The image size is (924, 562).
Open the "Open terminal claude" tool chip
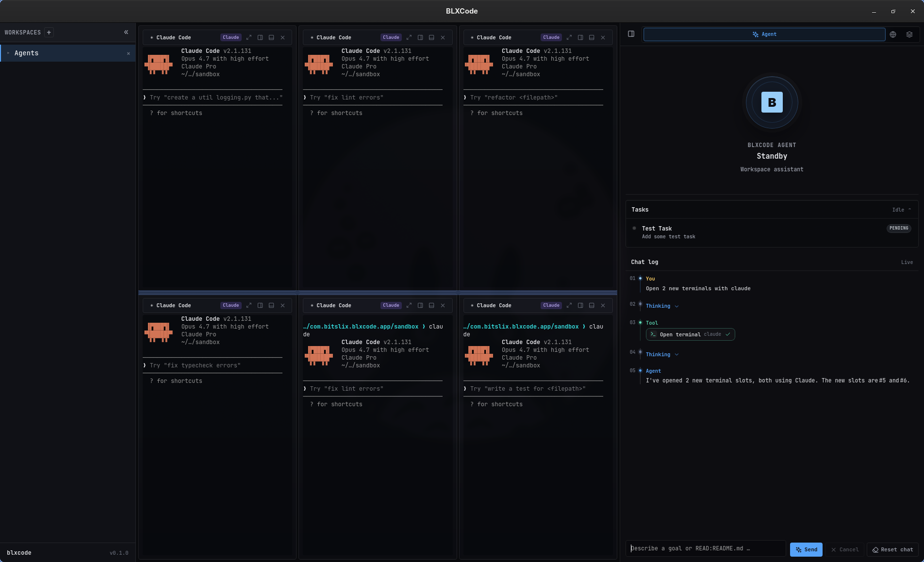690,334
